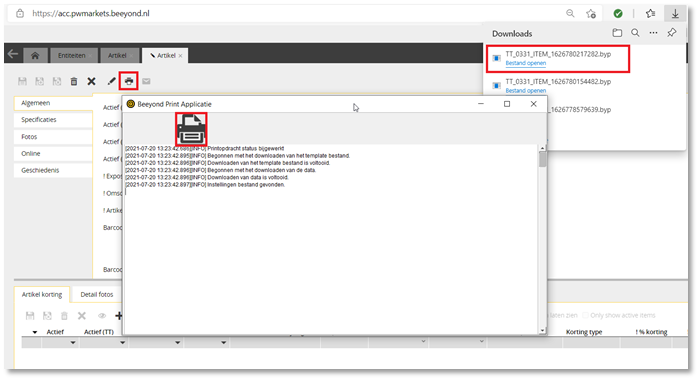Click the search icon in Downloads panel
The image size is (699, 380).
click(635, 33)
